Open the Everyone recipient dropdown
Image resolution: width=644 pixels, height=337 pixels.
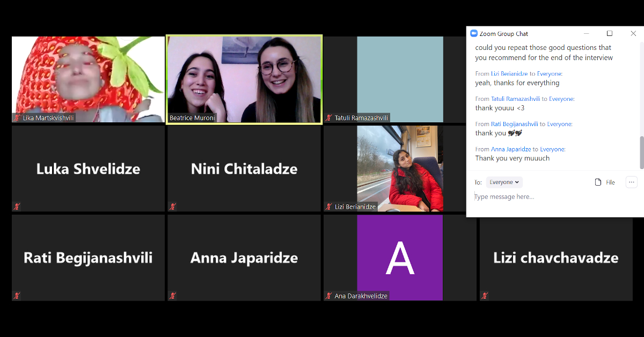click(x=504, y=182)
